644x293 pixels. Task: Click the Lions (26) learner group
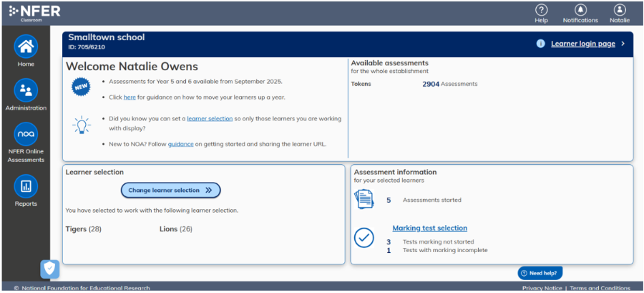176,229
